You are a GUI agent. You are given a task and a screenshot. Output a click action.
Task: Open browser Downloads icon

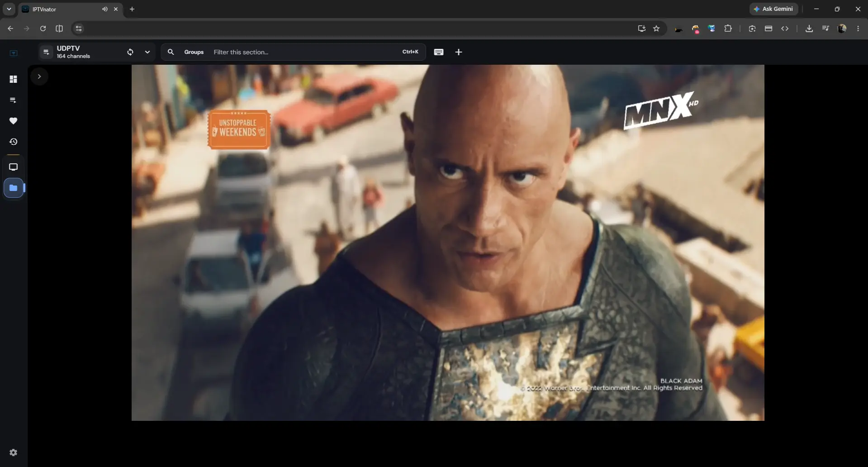pos(809,29)
